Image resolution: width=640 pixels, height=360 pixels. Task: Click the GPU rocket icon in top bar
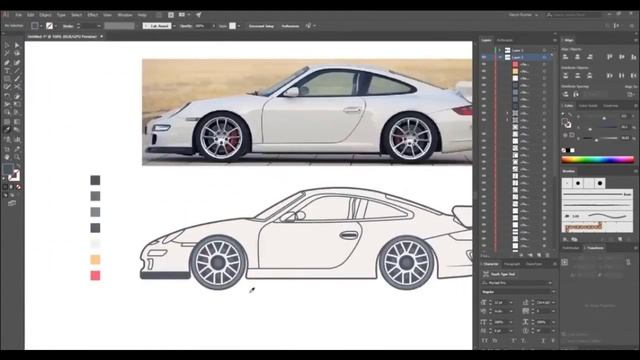pos(198,15)
